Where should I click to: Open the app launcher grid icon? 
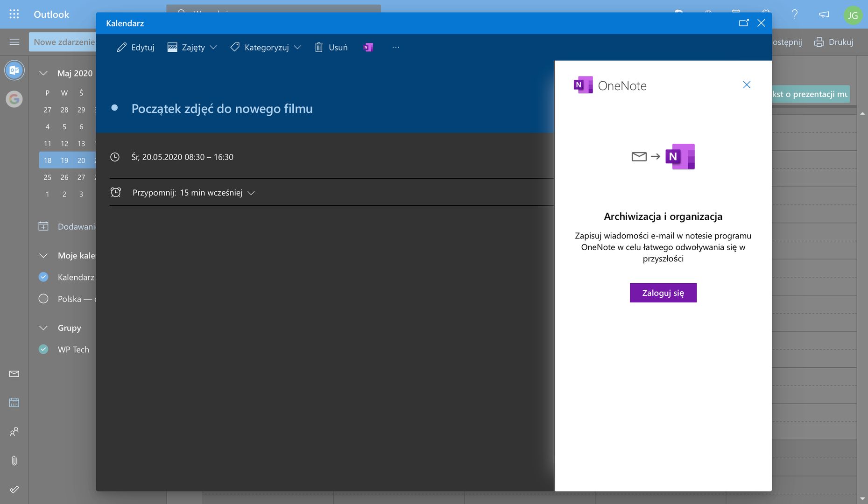(x=14, y=14)
